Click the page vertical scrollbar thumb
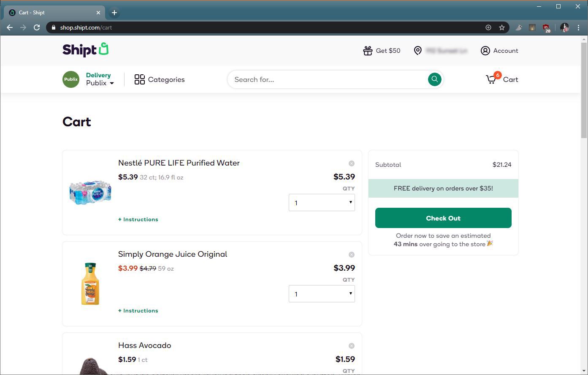The height and width of the screenshot is (375, 588). [584, 90]
